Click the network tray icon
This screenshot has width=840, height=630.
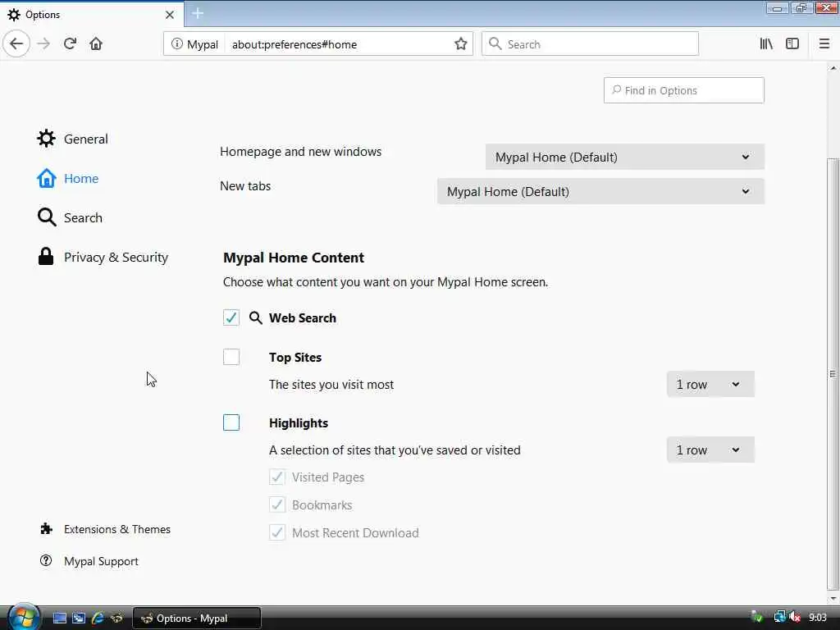pos(779,618)
